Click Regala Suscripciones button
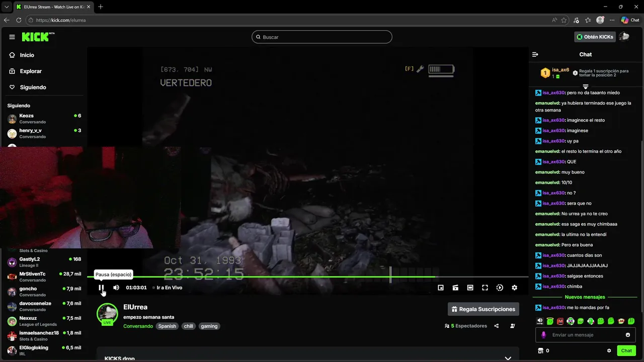 pyautogui.click(x=484, y=309)
